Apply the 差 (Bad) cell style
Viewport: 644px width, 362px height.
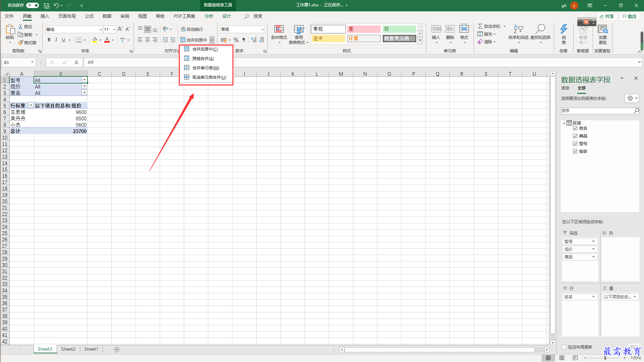(x=364, y=29)
